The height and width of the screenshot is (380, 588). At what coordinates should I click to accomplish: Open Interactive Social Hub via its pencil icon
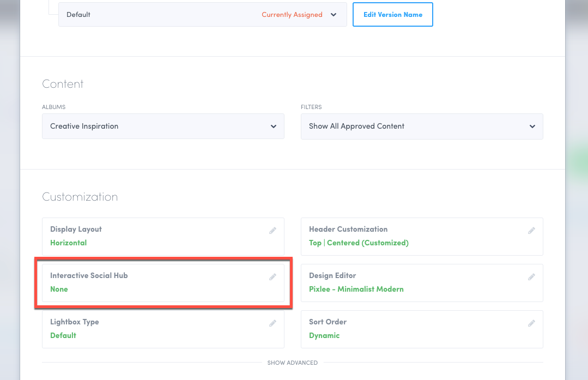[272, 277]
